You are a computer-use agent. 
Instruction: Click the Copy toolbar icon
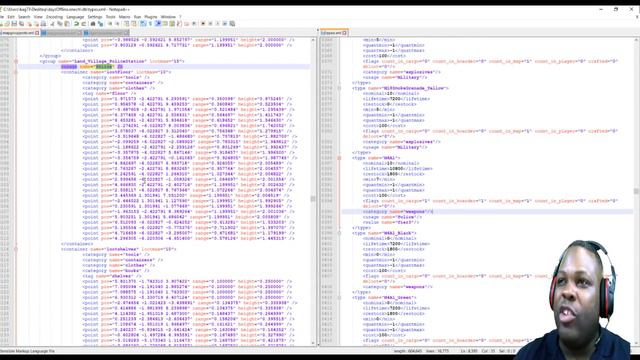tap(59, 24)
